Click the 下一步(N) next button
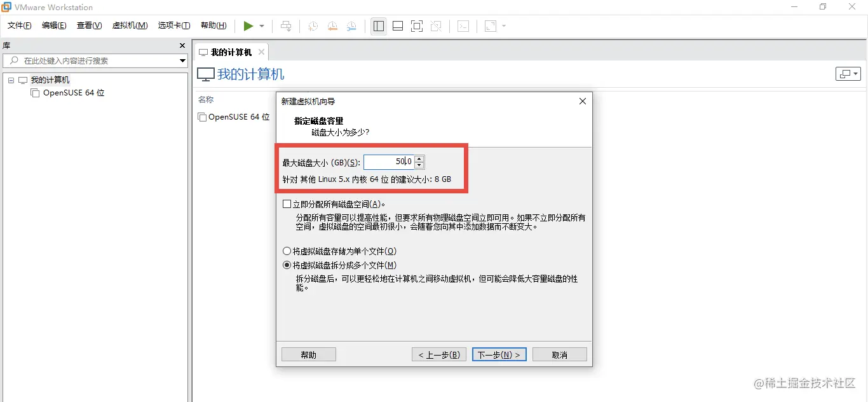The width and height of the screenshot is (868, 402). pyautogui.click(x=499, y=354)
